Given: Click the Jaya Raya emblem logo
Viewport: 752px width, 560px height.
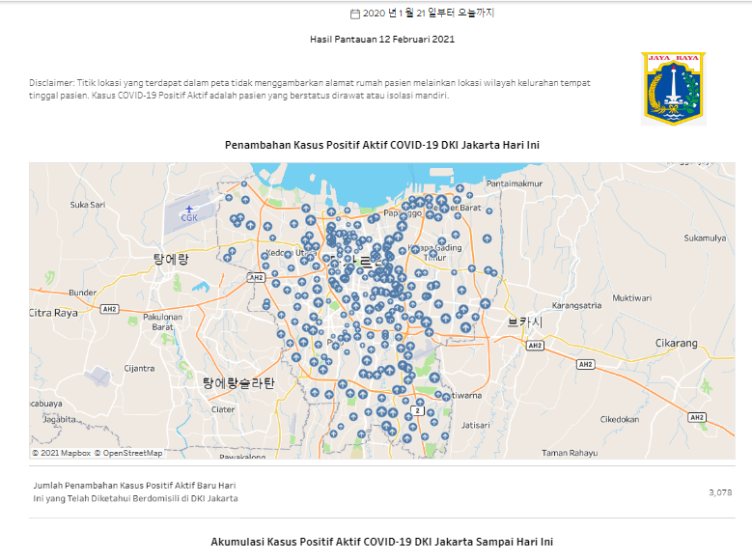Looking at the screenshot, I should (673, 88).
